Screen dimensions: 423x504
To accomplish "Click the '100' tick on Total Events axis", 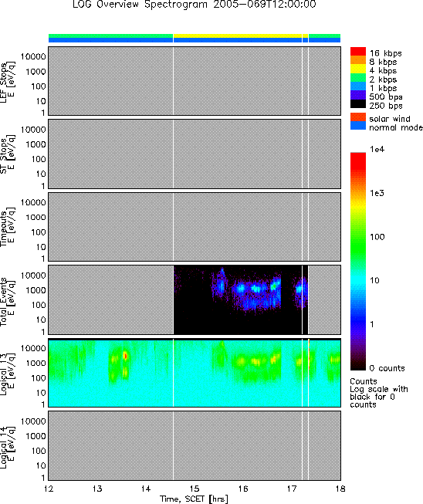I will (x=39, y=305).
